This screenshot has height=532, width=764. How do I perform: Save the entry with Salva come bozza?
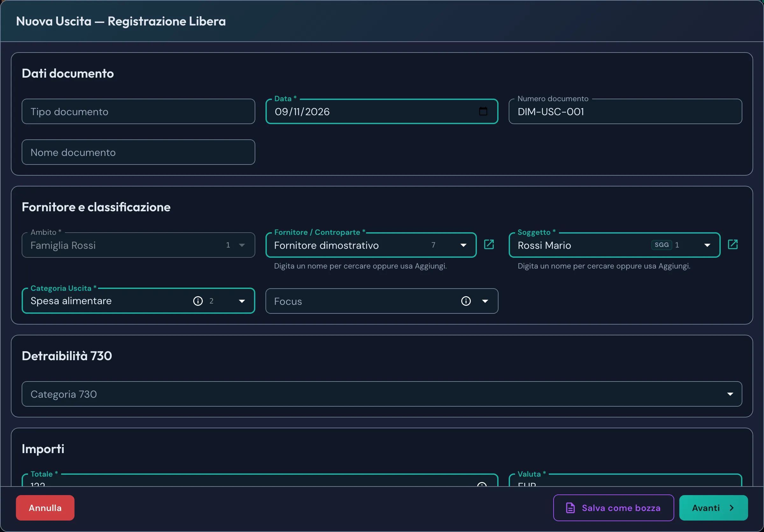614,508
